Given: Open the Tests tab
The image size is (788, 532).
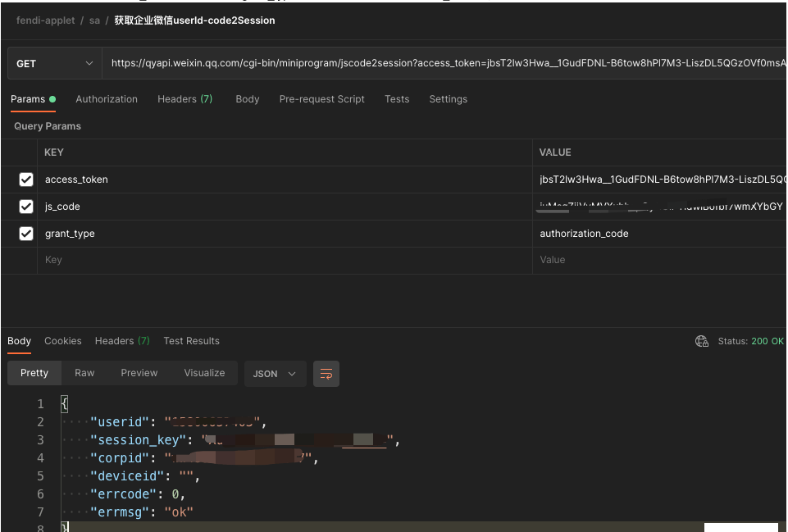Looking at the screenshot, I should (397, 99).
